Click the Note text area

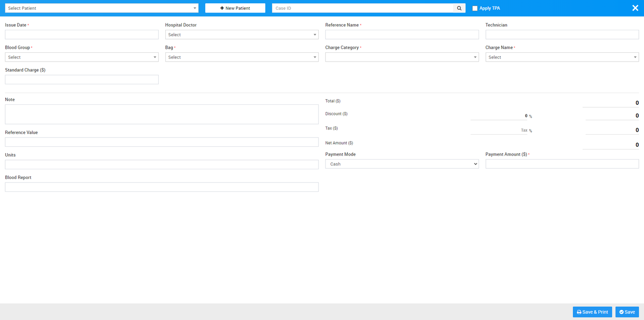(161, 114)
